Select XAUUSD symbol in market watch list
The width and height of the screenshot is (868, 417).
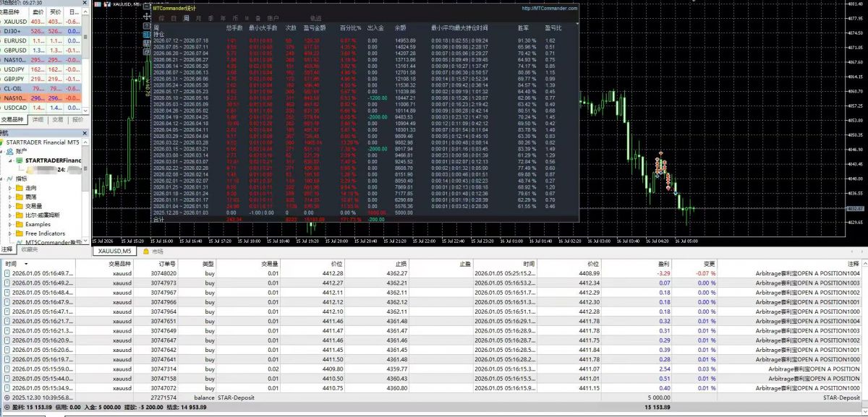point(14,22)
